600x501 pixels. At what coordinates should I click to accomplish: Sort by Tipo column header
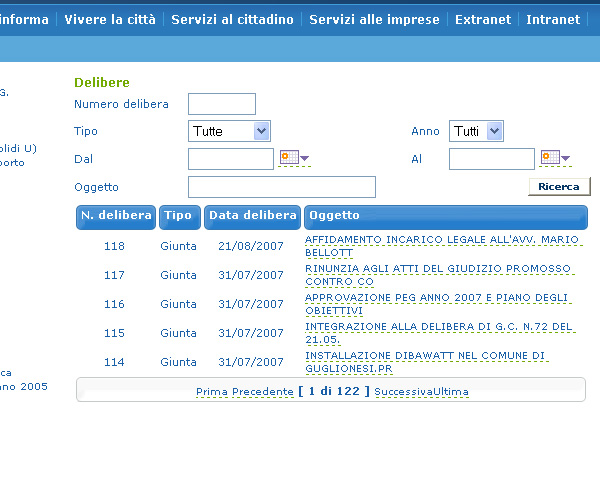pyautogui.click(x=180, y=217)
